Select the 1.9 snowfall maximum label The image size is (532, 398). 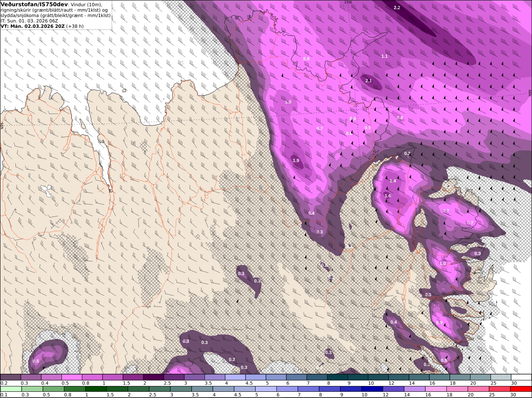tap(296, 160)
